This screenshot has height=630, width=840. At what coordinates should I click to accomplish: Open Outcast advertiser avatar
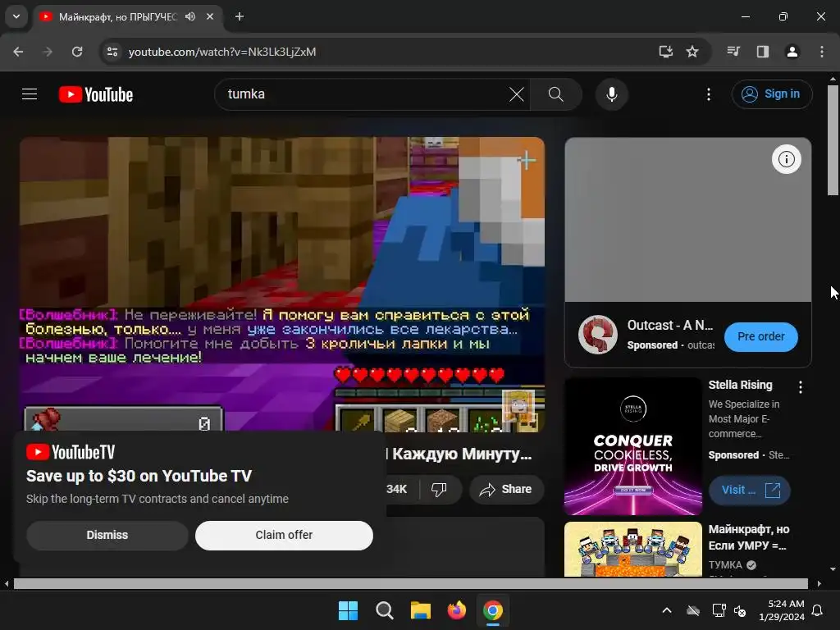(x=598, y=335)
